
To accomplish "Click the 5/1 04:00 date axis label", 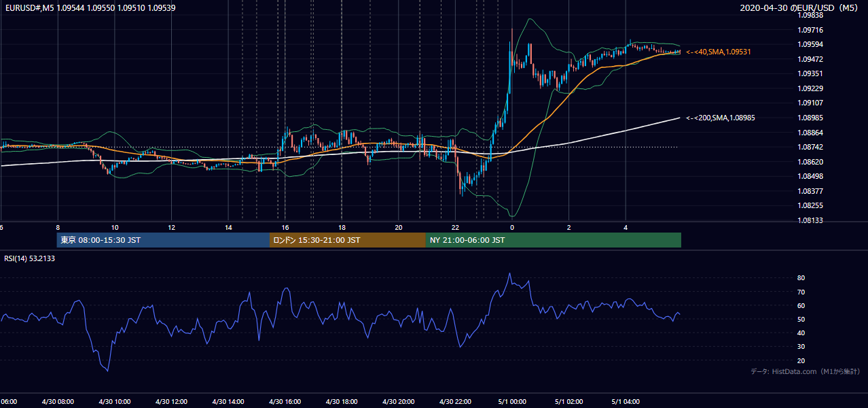I will 626,402.
